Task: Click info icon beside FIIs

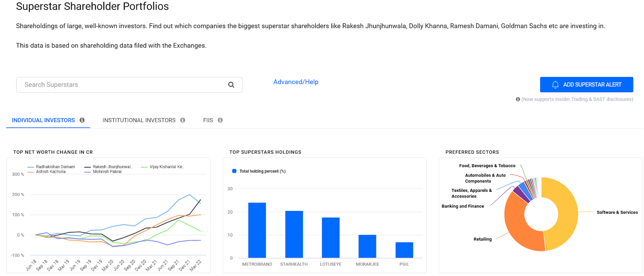Action: [x=220, y=120]
